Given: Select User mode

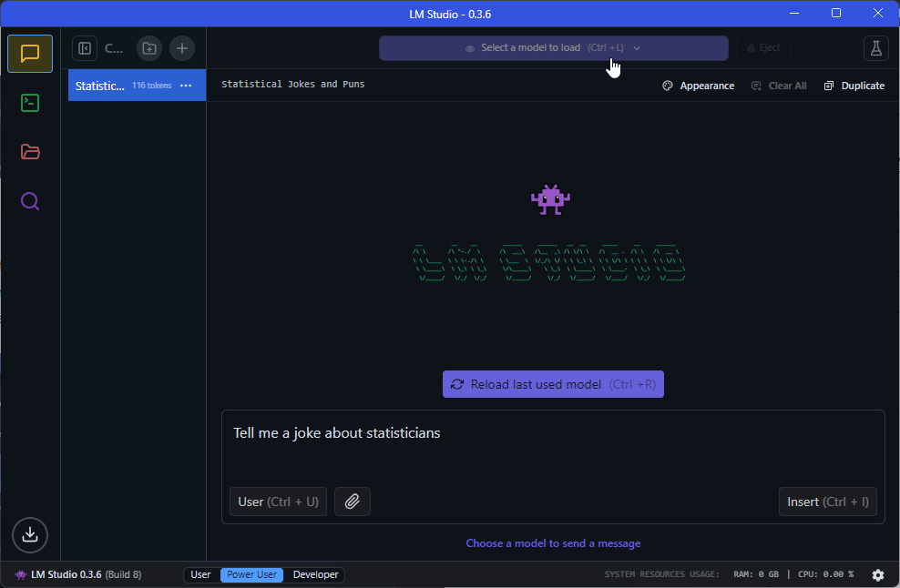Looking at the screenshot, I should click(201, 575).
